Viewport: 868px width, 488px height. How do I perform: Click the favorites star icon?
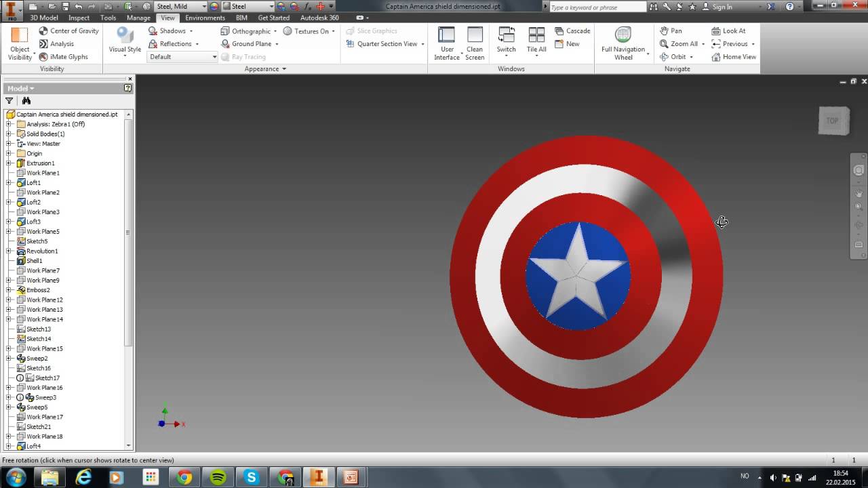tap(692, 7)
